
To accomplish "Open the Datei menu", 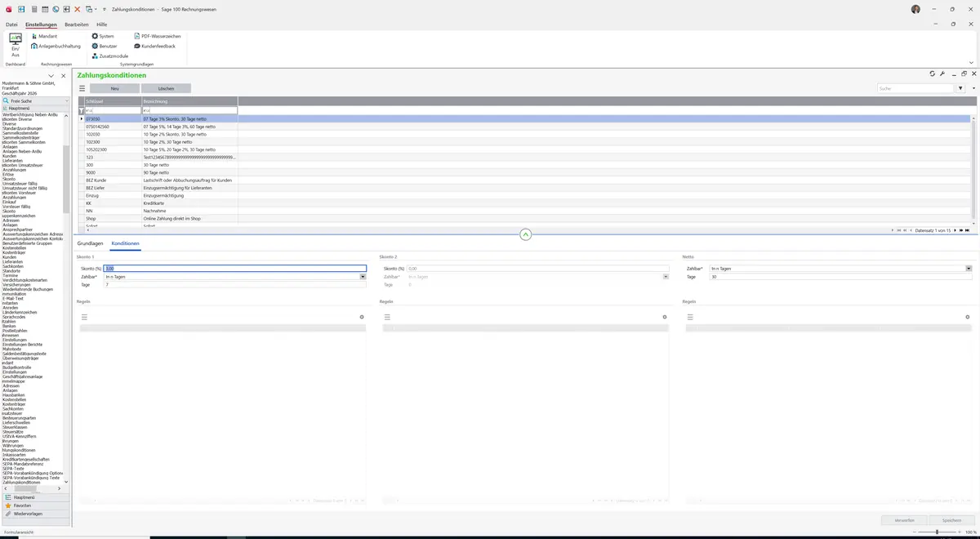I will click(11, 24).
